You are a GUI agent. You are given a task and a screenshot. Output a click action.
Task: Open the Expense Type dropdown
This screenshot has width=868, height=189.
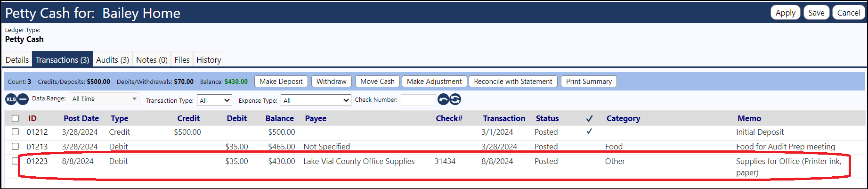(316, 100)
